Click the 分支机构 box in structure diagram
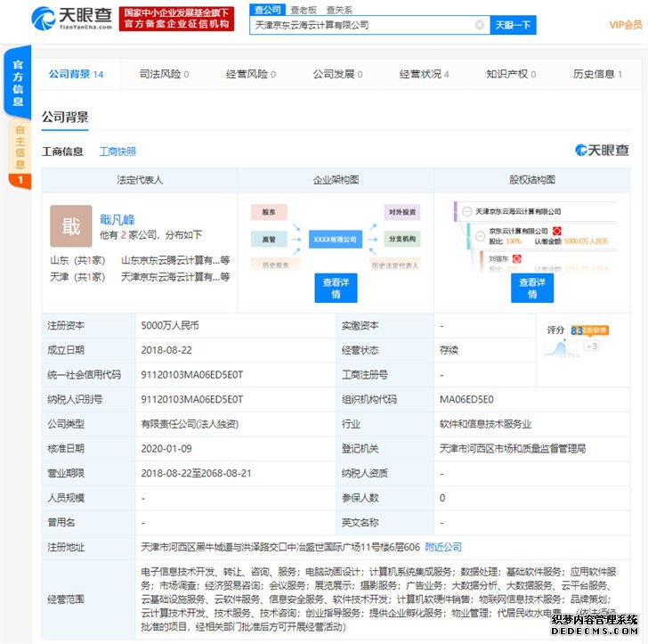 (x=401, y=239)
